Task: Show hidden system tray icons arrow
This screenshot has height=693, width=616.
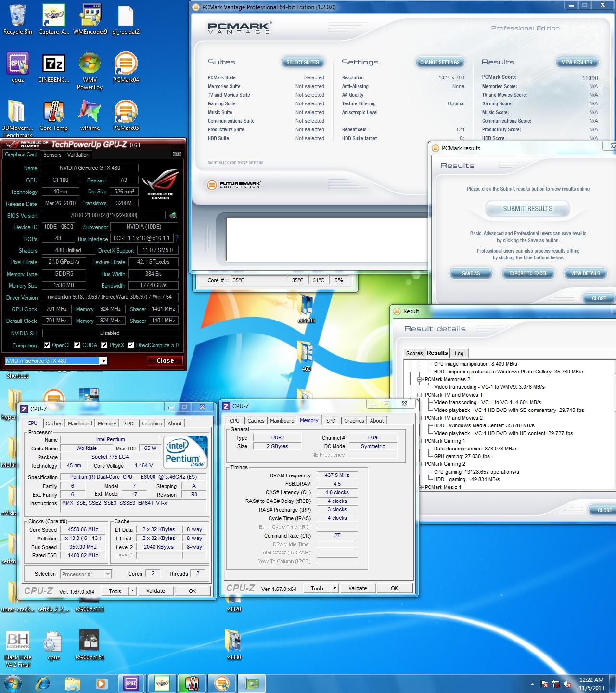Action: pos(532,683)
